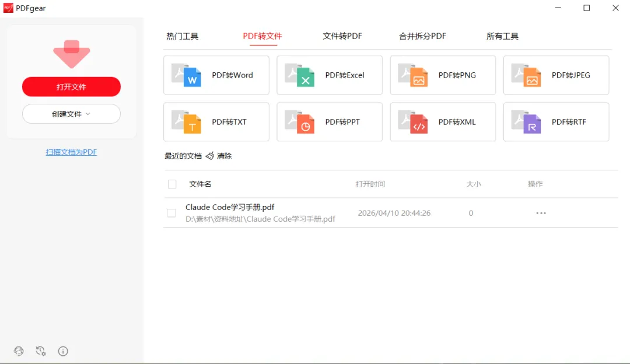Open the PDF转XML converter
This screenshot has width=630, height=364.
click(443, 122)
